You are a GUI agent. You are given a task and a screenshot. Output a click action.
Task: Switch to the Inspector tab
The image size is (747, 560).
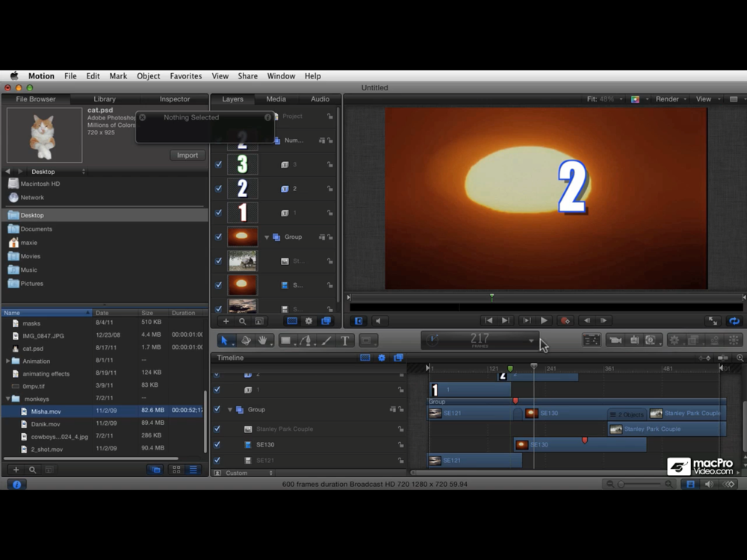point(174,99)
